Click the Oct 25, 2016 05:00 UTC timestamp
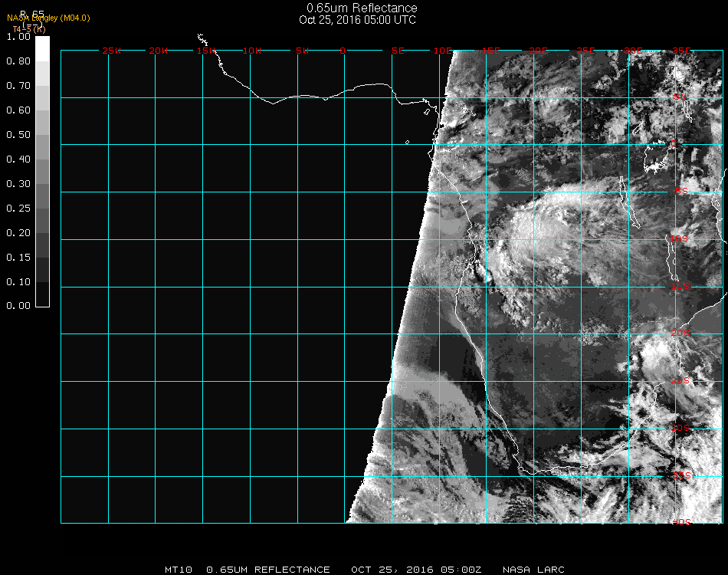 click(x=358, y=20)
